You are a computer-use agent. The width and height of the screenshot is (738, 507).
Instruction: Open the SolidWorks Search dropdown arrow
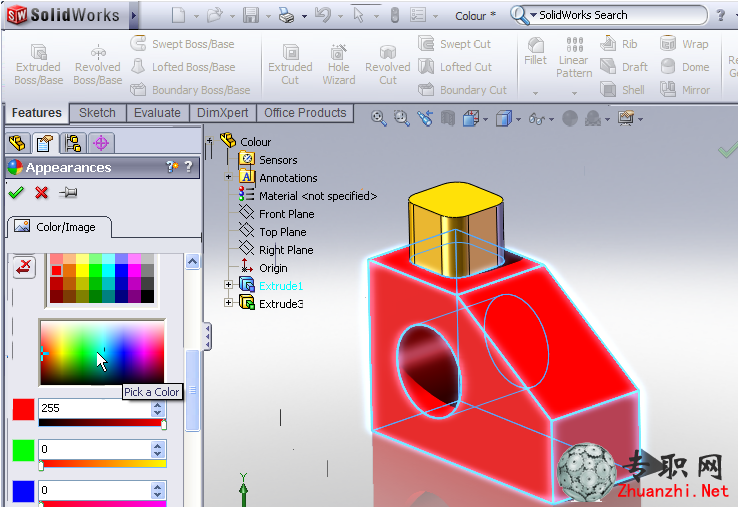(533, 15)
